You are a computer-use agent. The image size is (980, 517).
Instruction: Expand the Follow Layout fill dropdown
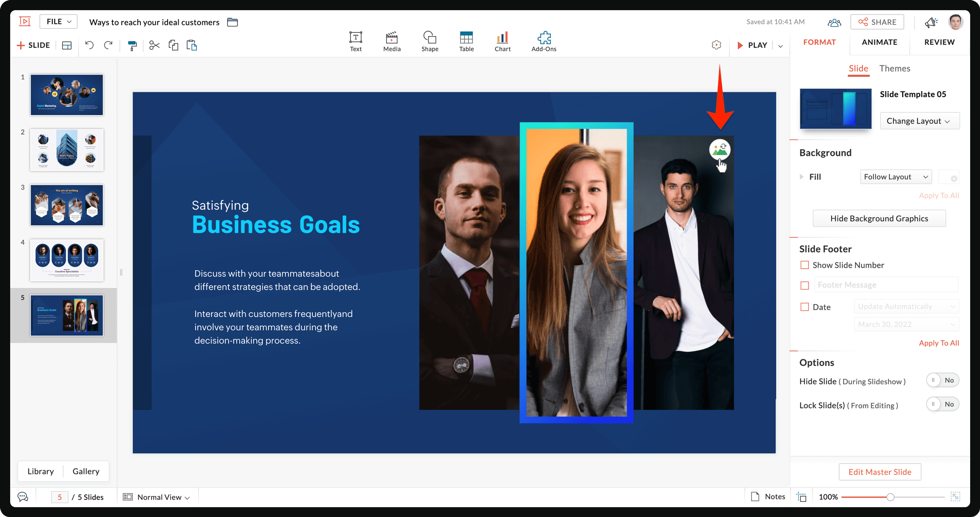896,177
